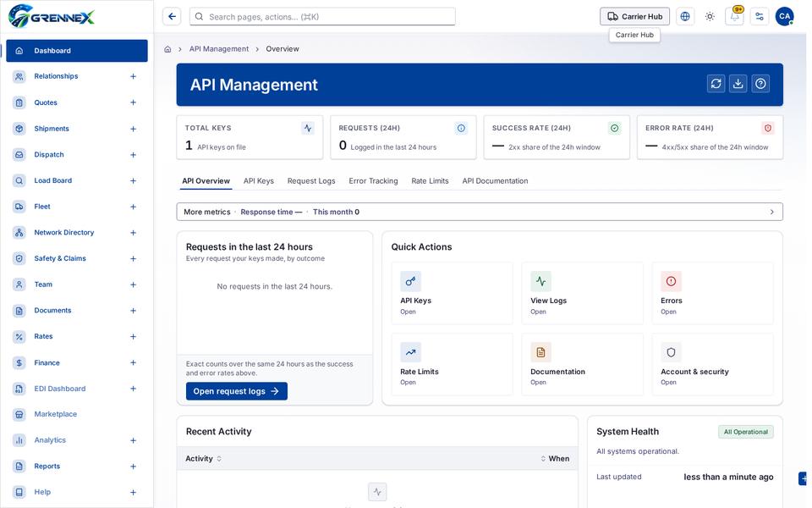Click the API Management breadcrumb link
Screen dimensions: 812x508
point(219,49)
